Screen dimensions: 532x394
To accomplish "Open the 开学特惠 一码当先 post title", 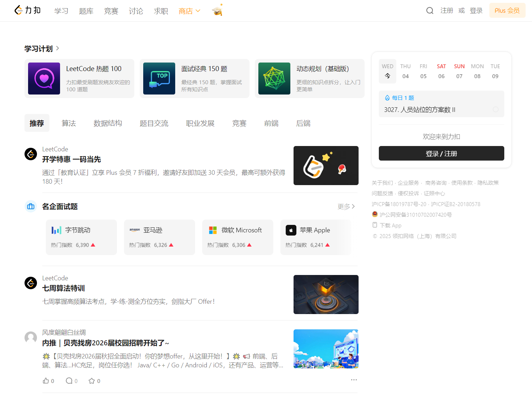I will tap(71, 159).
